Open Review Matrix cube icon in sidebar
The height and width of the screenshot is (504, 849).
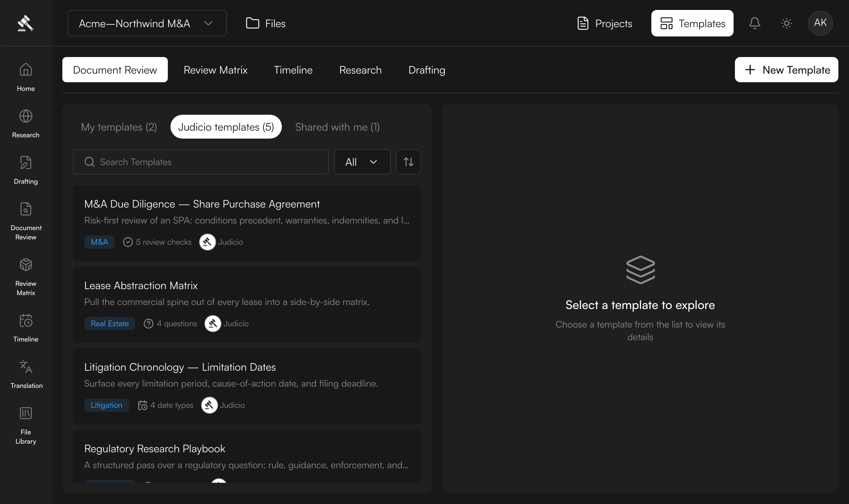pyautogui.click(x=26, y=265)
